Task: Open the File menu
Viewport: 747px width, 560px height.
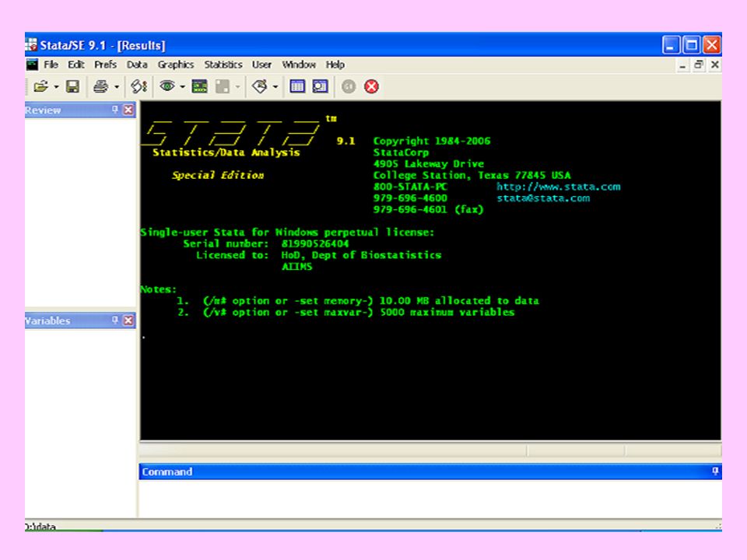Action: 51,65
